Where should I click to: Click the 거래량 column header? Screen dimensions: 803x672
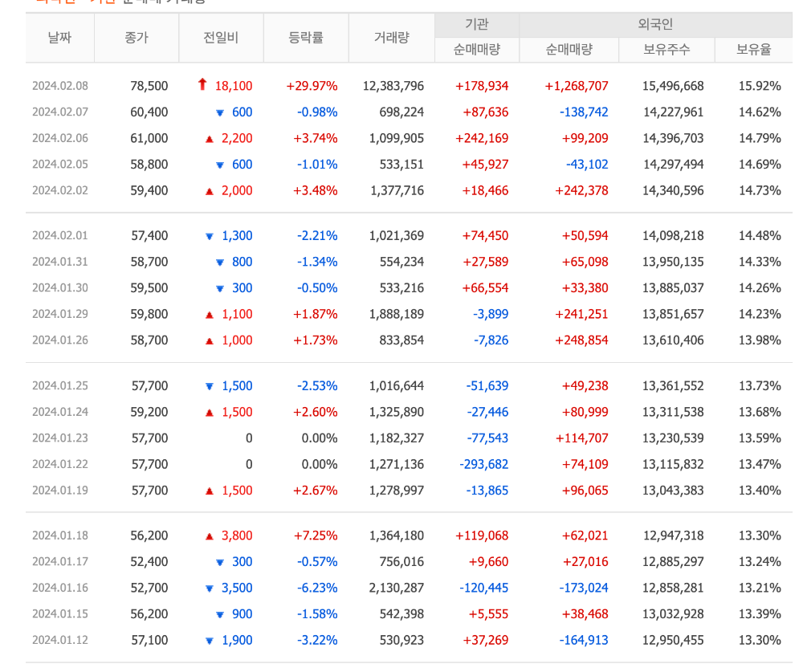(390, 38)
